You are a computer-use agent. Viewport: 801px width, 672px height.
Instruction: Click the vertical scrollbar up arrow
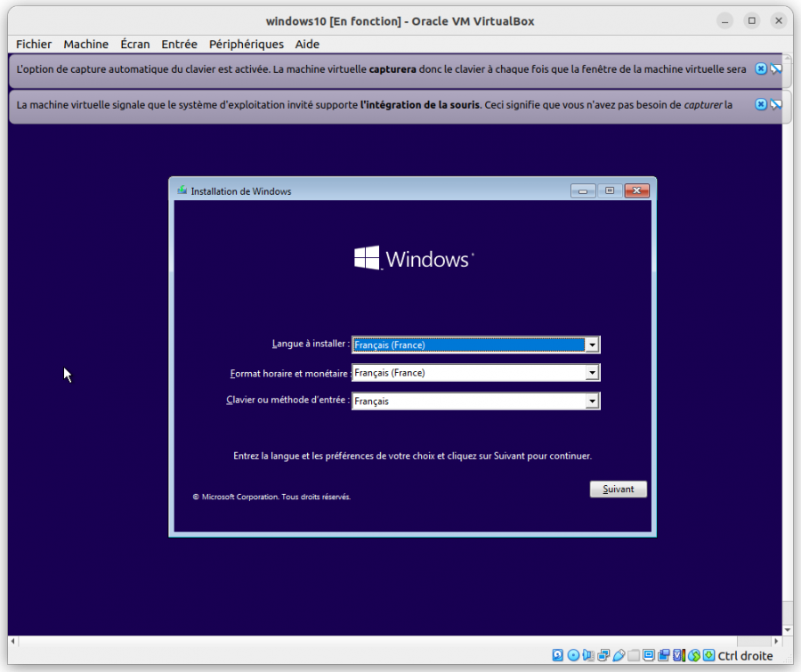tap(788, 58)
